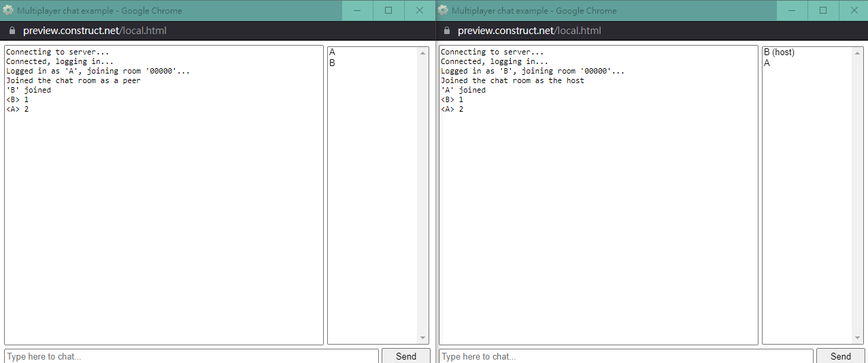The width and height of the screenshot is (868, 363).
Task: Click '<B> 1' message in right chat log
Action: [x=452, y=99]
